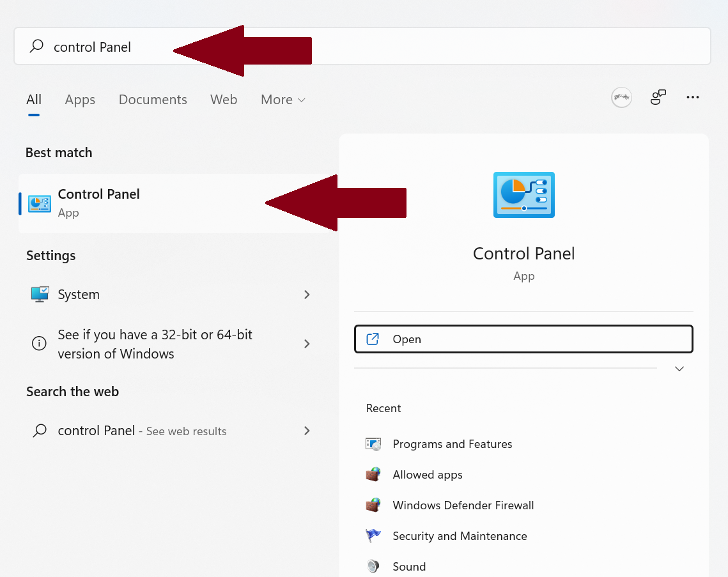Click the web search magnifier icon
Screen dimensions: 728x577
[40, 430]
